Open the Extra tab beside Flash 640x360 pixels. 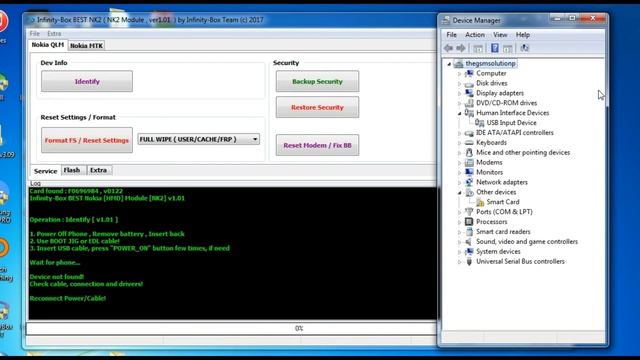coord(98,170)
